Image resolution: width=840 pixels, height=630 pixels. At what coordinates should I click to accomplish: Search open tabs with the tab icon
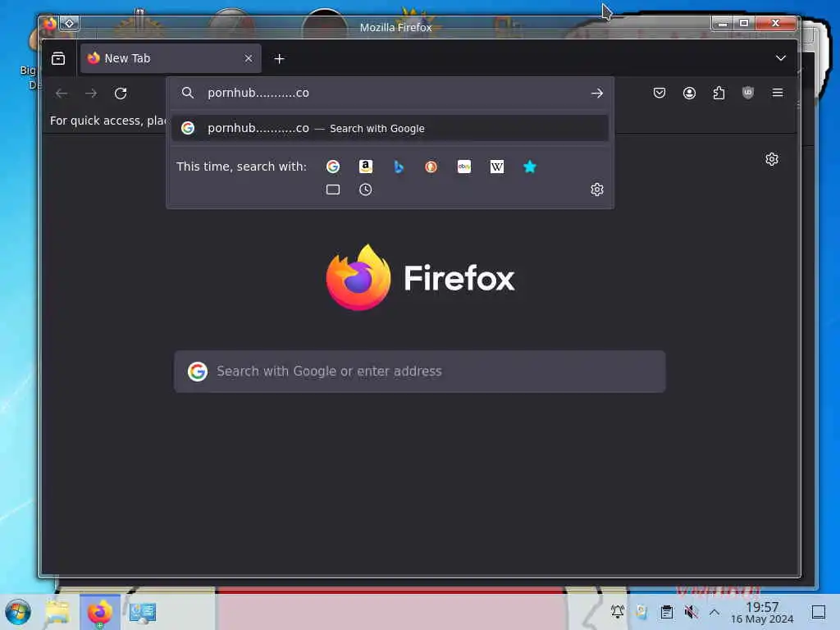pyautogui.click(x=333, y=189)
